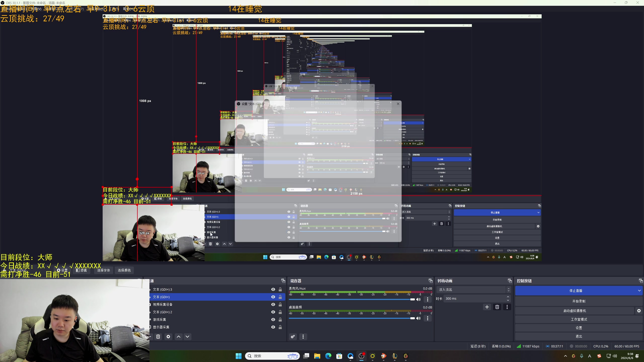
Task: Float the 混音器 mixer dock
Action: click(x=430, y=281)
